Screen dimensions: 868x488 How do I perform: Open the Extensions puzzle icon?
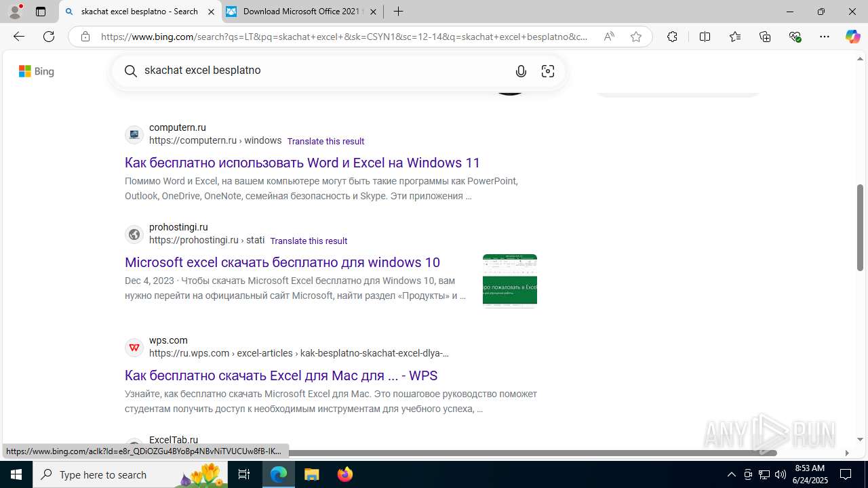pyautogui.click(x=672, y=37)
